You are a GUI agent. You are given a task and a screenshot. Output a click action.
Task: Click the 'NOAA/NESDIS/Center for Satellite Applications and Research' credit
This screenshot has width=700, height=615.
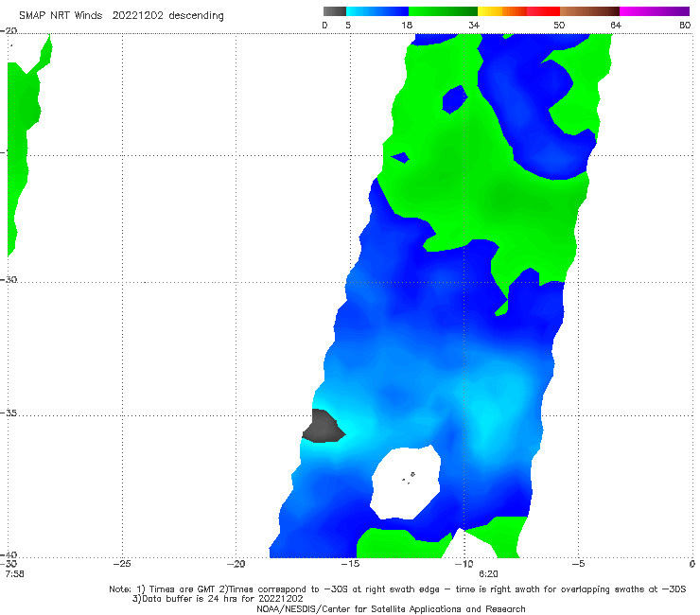391,609
